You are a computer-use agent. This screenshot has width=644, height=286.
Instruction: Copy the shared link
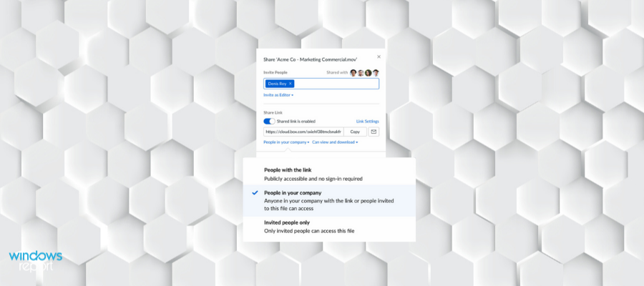click(x=355, y=132)
